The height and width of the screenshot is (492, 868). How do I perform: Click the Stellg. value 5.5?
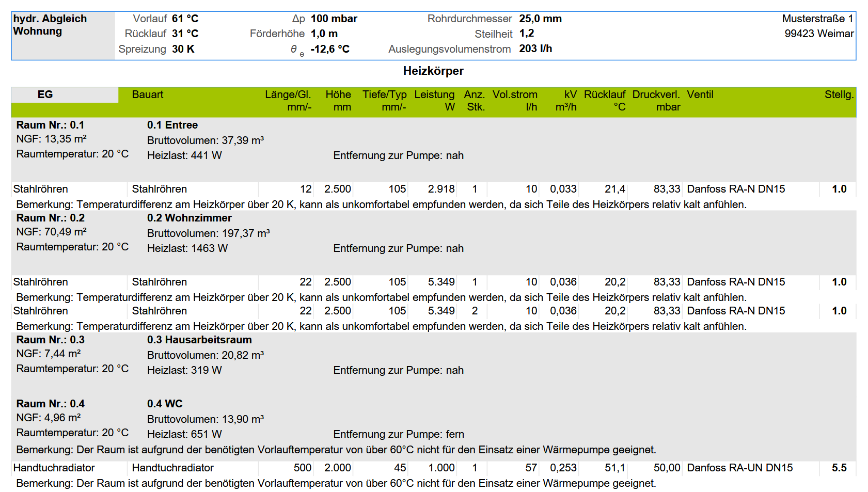click(839, 468)
